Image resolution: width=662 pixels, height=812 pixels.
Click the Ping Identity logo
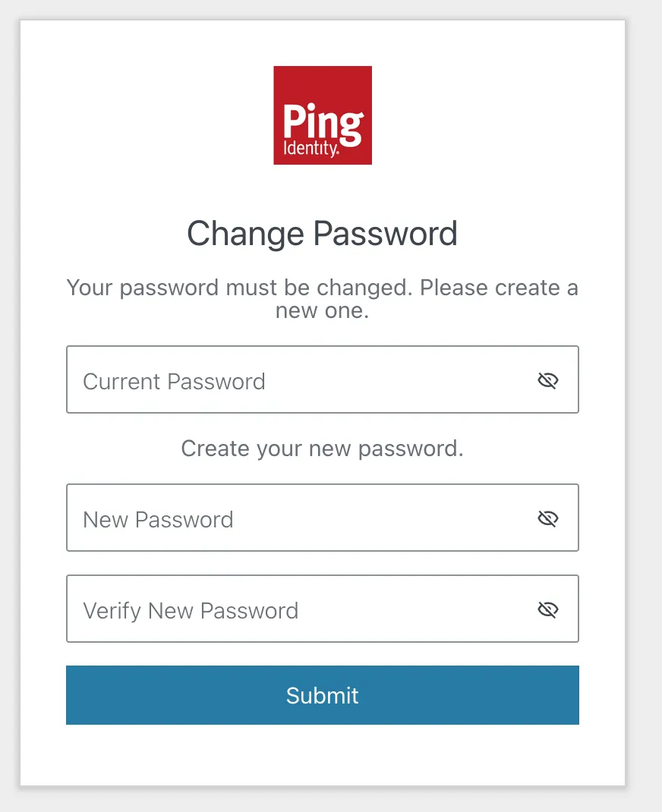323,115
